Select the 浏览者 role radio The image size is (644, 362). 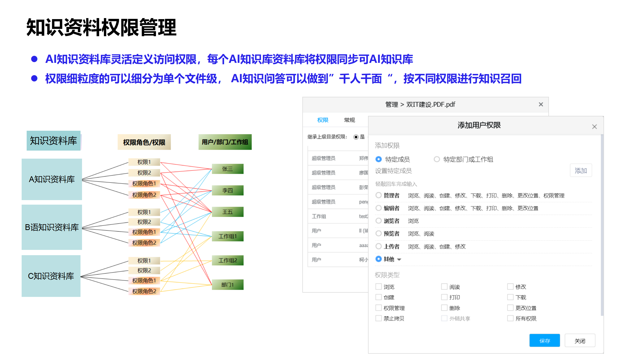[379, 221]
